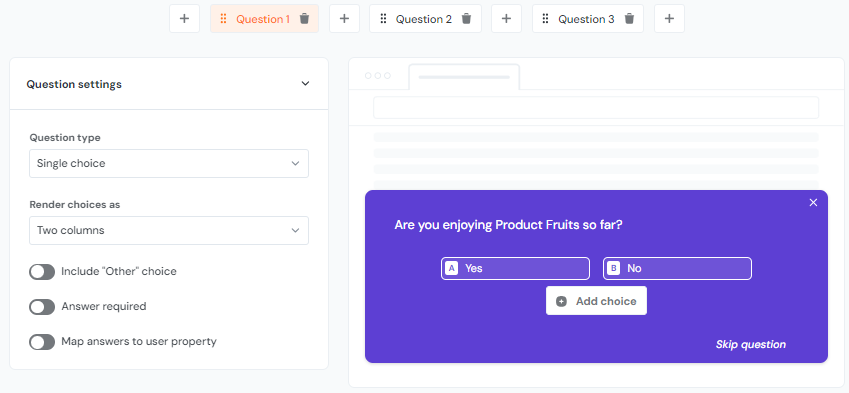849x393 pixels.
Task: Grab the drag handle of Question 2
Action: 383,19
